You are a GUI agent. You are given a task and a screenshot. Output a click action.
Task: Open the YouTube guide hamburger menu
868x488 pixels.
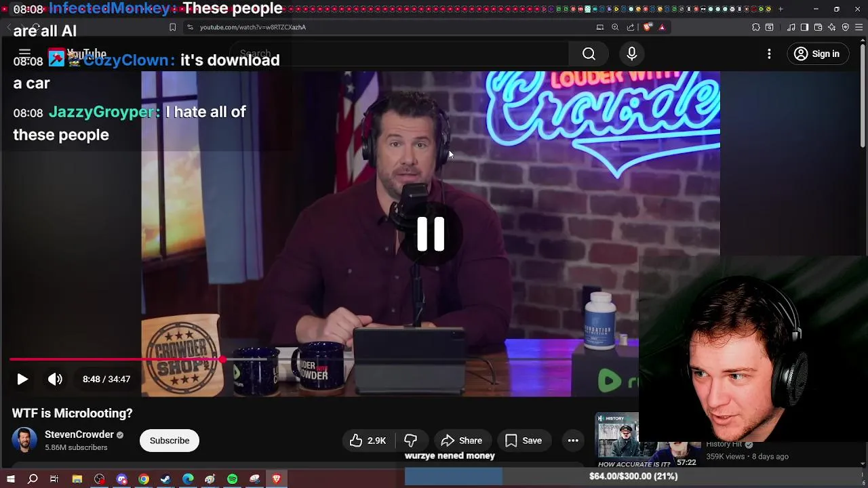point(24,53)
